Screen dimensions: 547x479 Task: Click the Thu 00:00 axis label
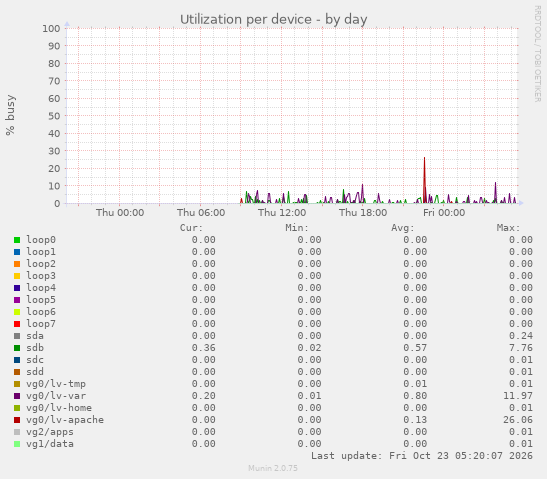pyautogui.click(x=120, y=212)
